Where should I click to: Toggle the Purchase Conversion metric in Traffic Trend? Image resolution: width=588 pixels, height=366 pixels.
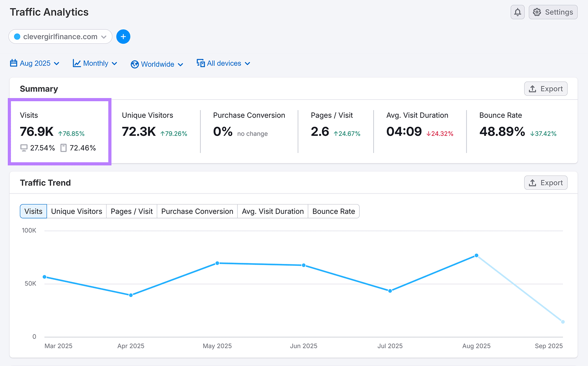click(197, 211)
